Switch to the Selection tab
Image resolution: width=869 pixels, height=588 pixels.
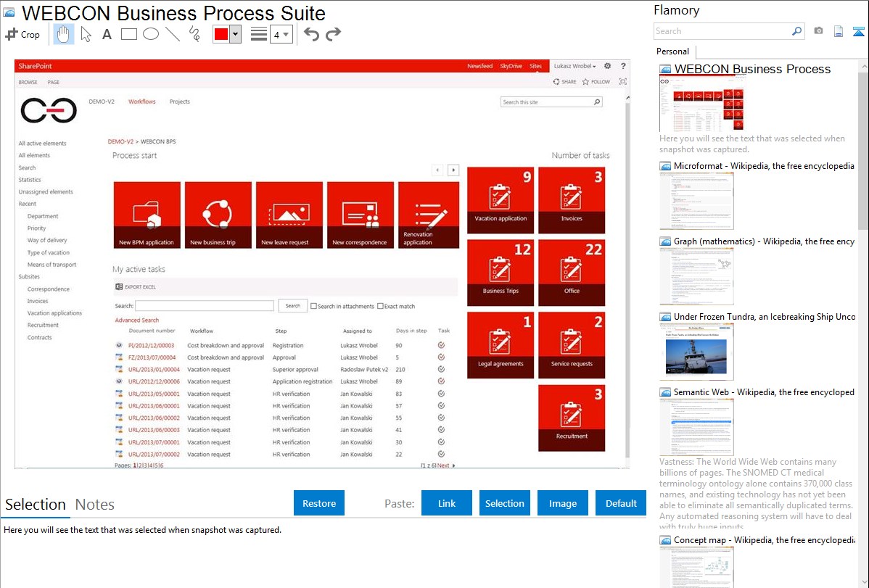click(x=36, y=505)
